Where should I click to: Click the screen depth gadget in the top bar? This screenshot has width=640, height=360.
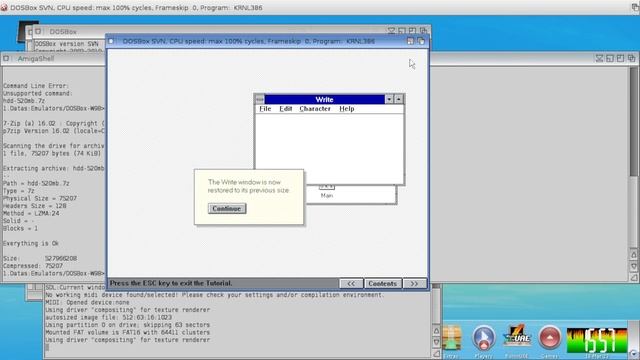(x=635, y=7)
